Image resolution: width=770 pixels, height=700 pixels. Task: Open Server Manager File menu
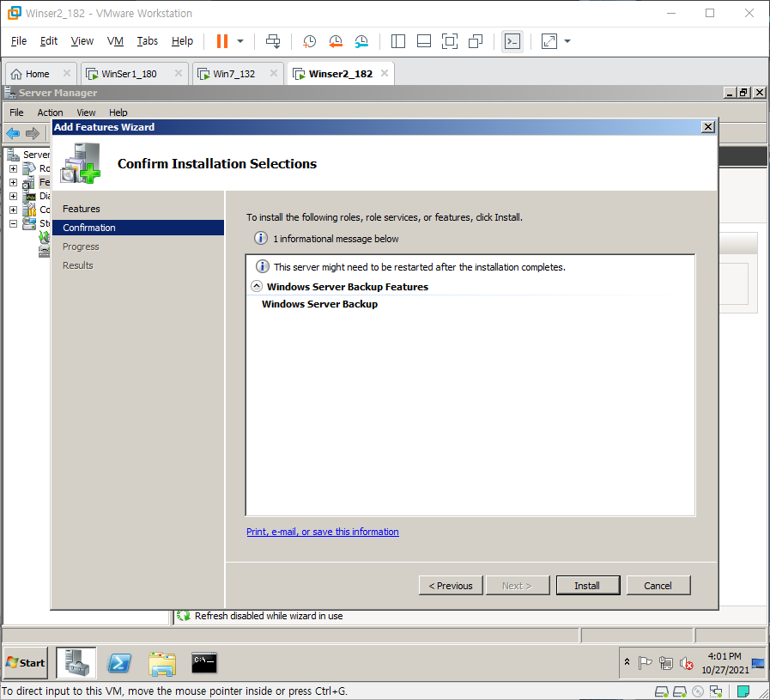16,113
